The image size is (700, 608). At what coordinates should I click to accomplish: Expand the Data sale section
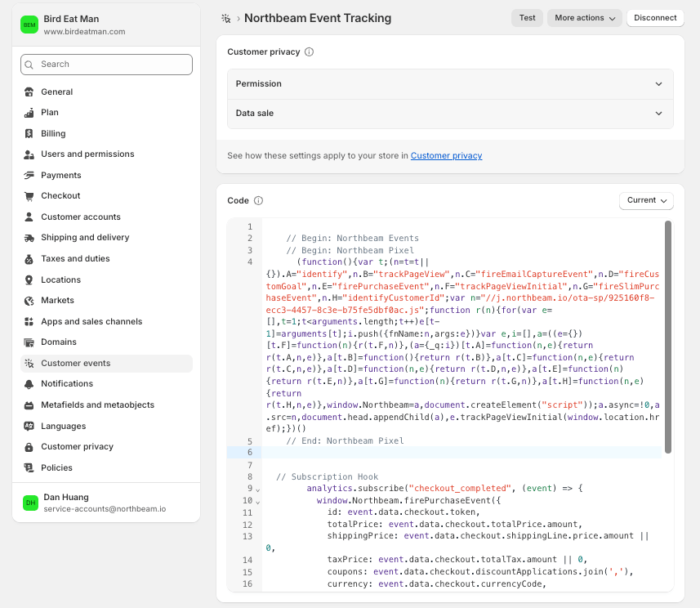click(450, 114)
